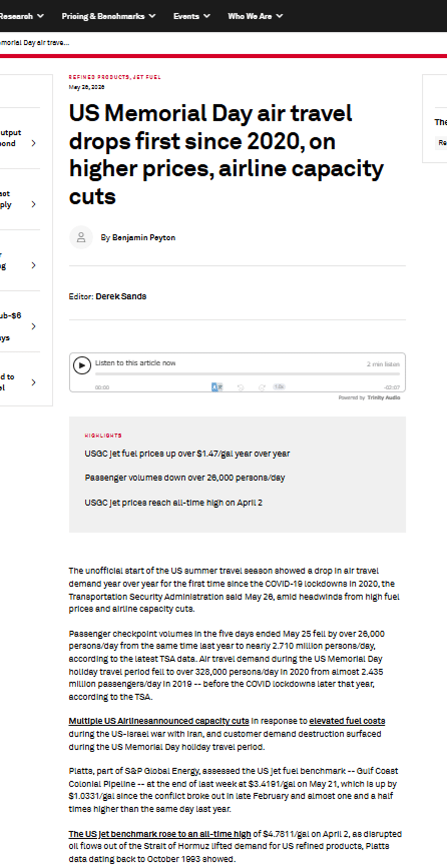Rewind the audio player
This screenshot has width=447, height=868.
click(x=241, y=387)
